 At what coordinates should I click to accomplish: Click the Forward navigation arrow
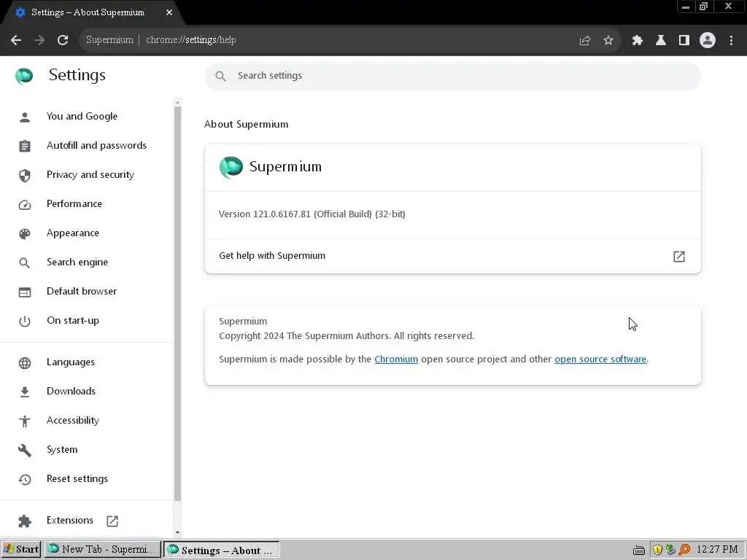[x=39, y=40]
